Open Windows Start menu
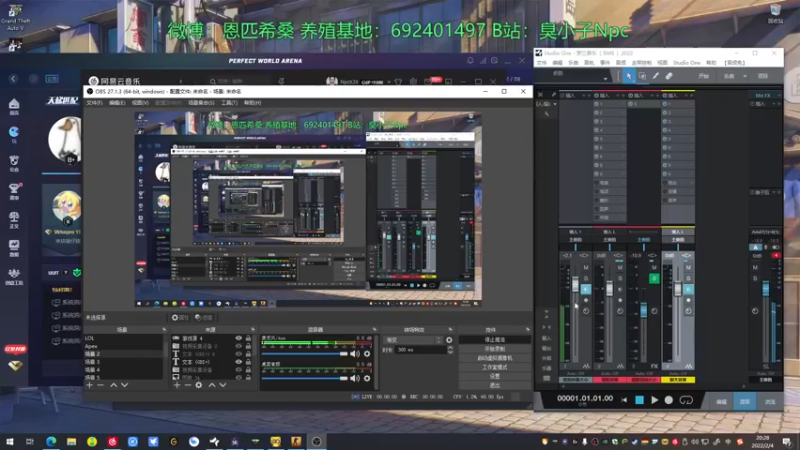This screenshot has width=800, height=450. tap(10, 441)
